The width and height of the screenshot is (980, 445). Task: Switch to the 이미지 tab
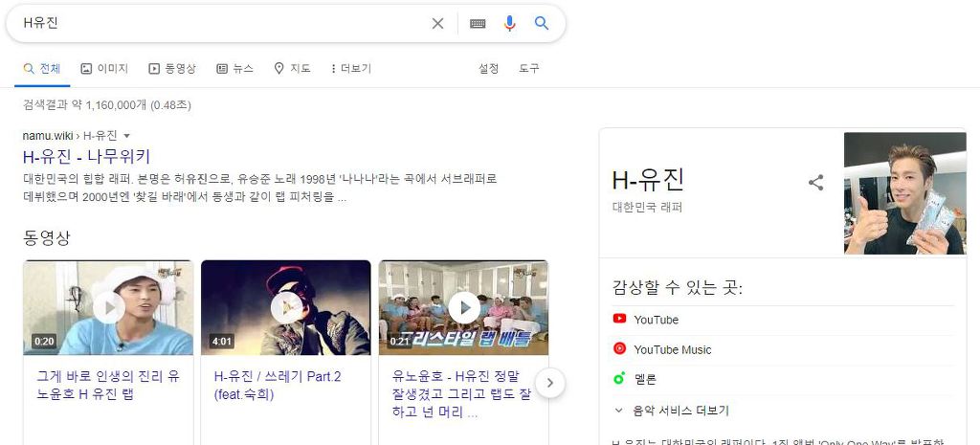pos(104,69)
